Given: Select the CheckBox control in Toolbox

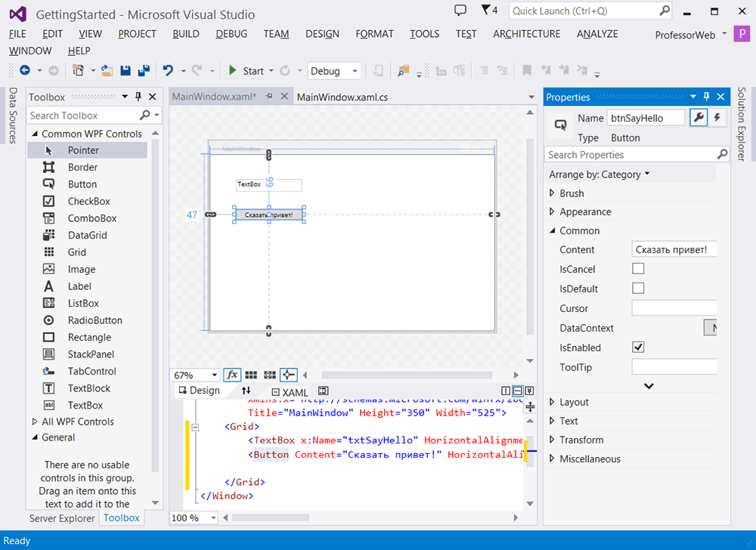Looking at the screenshot, I should 87,201.
